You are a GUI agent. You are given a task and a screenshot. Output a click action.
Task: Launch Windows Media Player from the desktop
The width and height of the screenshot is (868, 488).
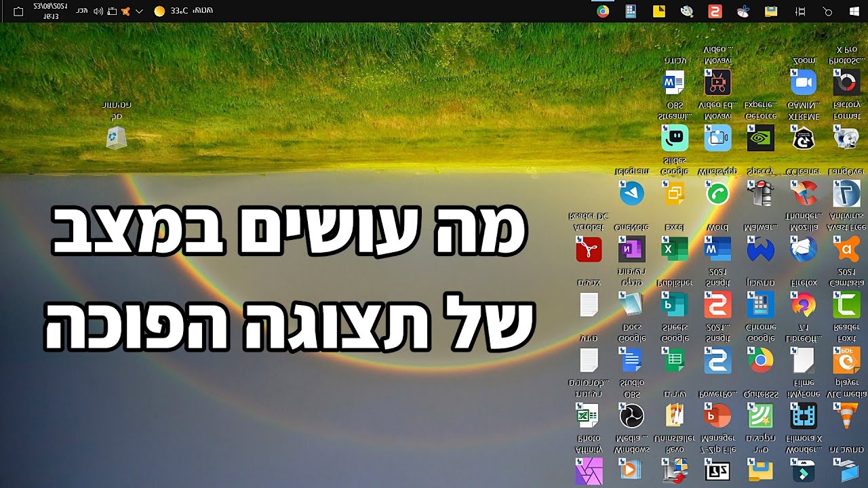[x=631, y=470]
